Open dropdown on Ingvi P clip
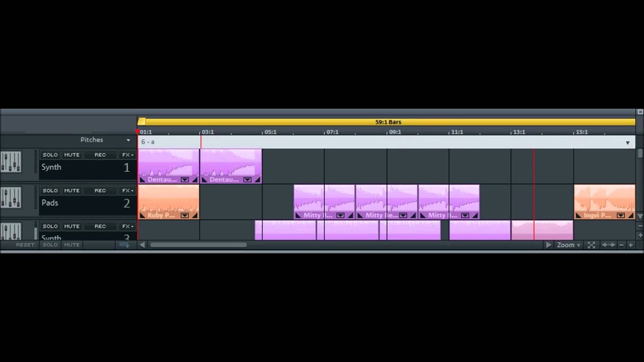Image resolution: width=644 pixels, height=362 pixels. (x=620, y=215)
